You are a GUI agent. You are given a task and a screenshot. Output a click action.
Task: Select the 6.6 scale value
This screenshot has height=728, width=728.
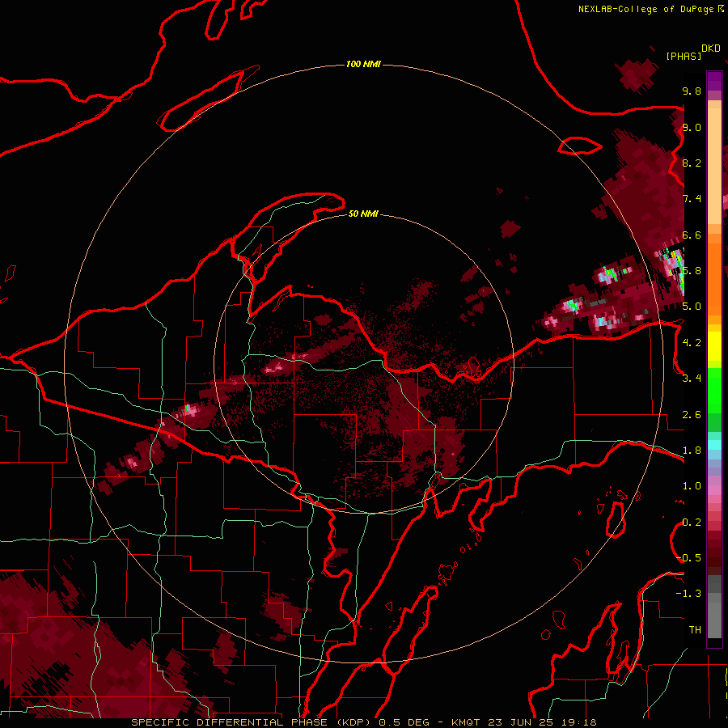[692, 235]
